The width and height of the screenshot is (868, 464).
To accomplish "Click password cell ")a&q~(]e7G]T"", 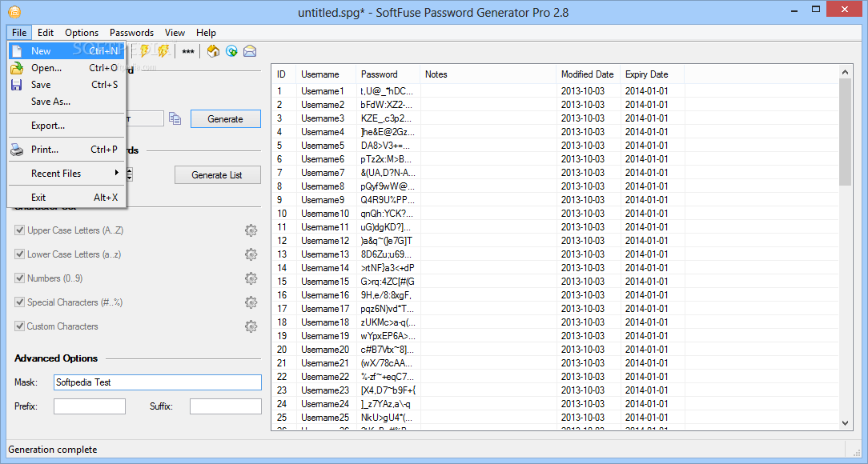I will [387, 241].
